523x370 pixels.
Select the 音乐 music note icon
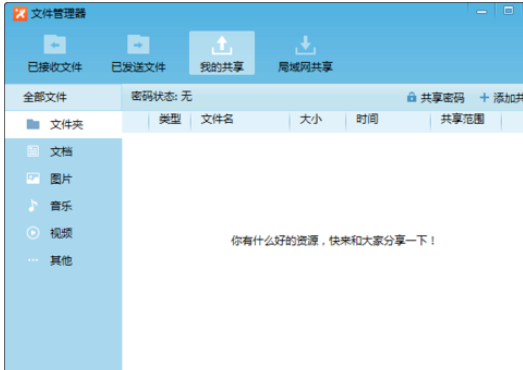coord(32,206)
